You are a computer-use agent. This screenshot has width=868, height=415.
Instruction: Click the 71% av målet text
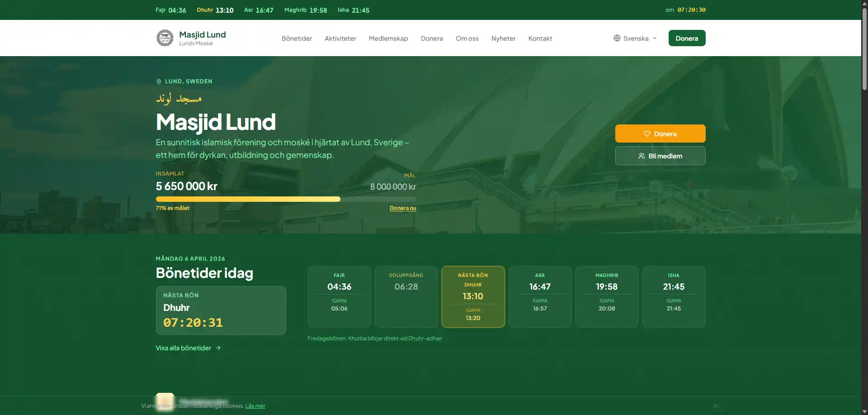click(x=173, y=208)
